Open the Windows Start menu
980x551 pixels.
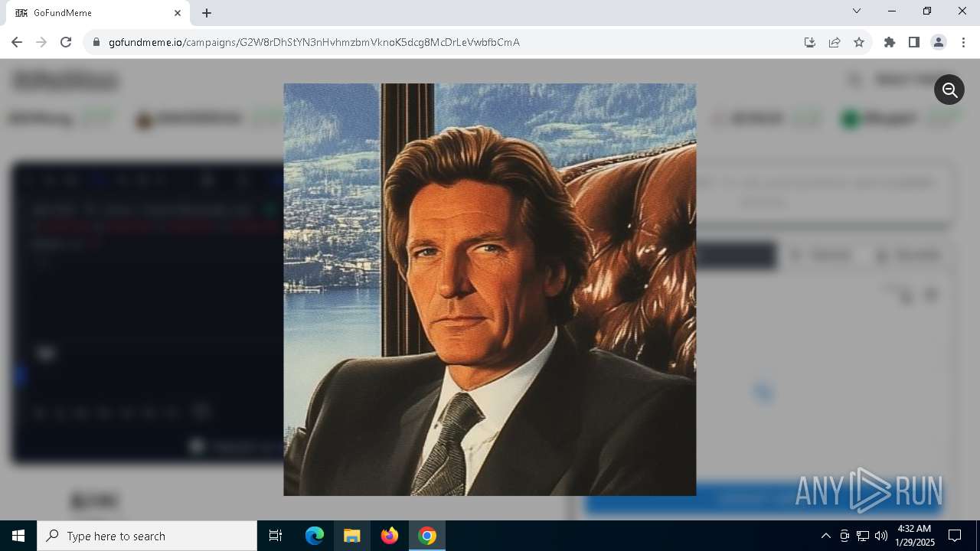pos(18,536)
